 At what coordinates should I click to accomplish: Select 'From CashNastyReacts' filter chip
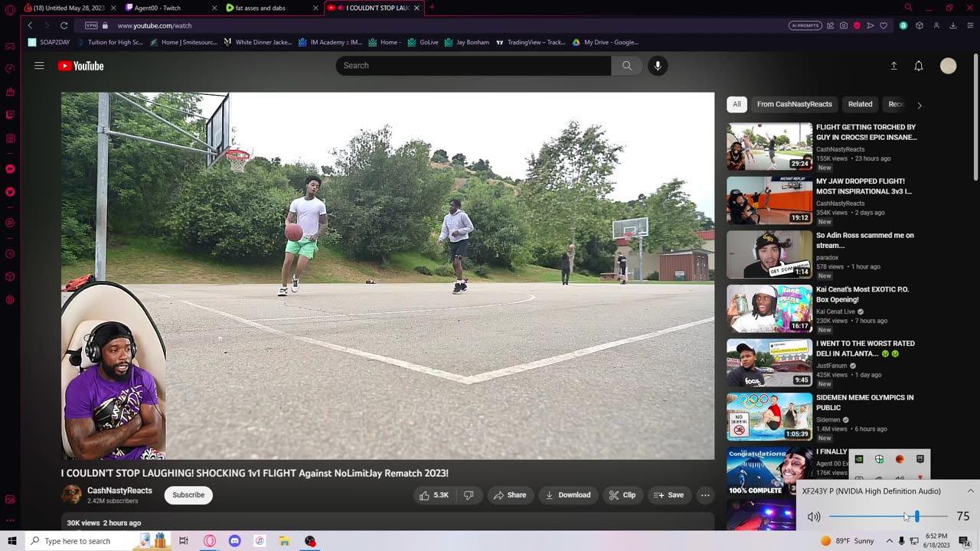[795, 104]
